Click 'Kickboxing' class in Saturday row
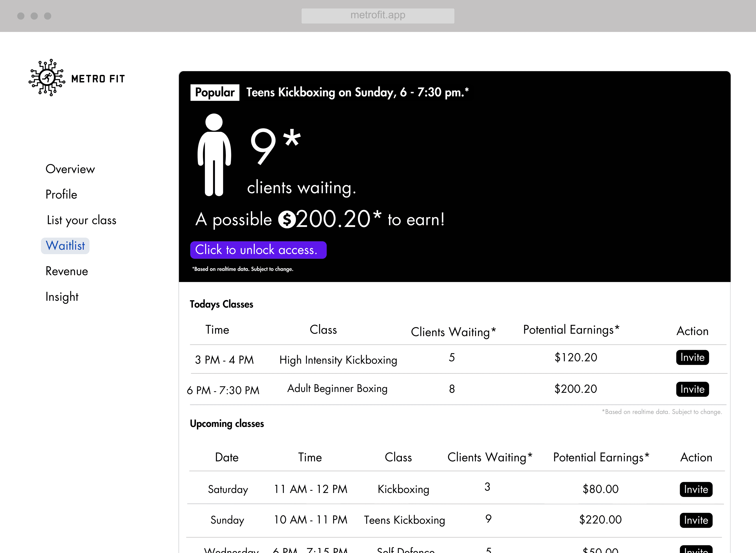The image size is (756, 553). 404,489
